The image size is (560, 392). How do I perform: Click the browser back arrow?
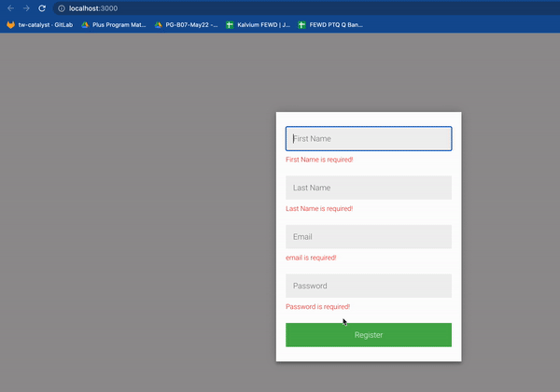point(10,8)
